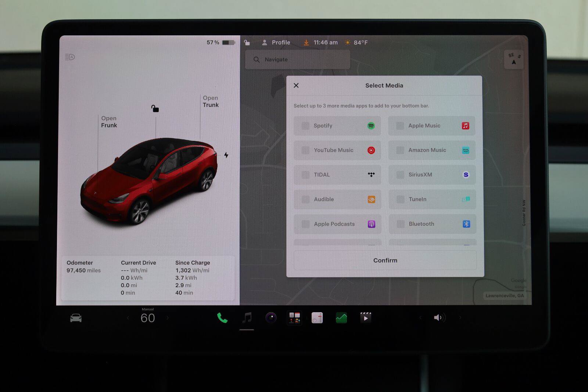Tap the software download arrow icon
The image size is (588, 392).
[x=306, y=43]
